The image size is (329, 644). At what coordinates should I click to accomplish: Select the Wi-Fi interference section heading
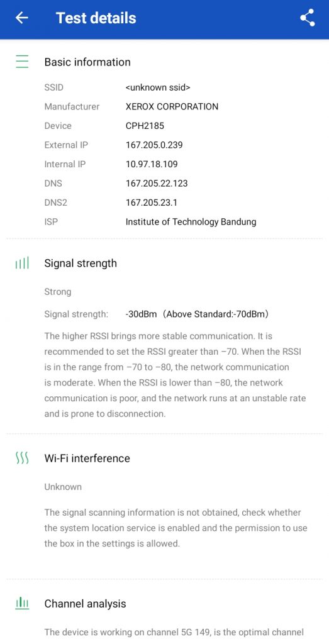87,458
